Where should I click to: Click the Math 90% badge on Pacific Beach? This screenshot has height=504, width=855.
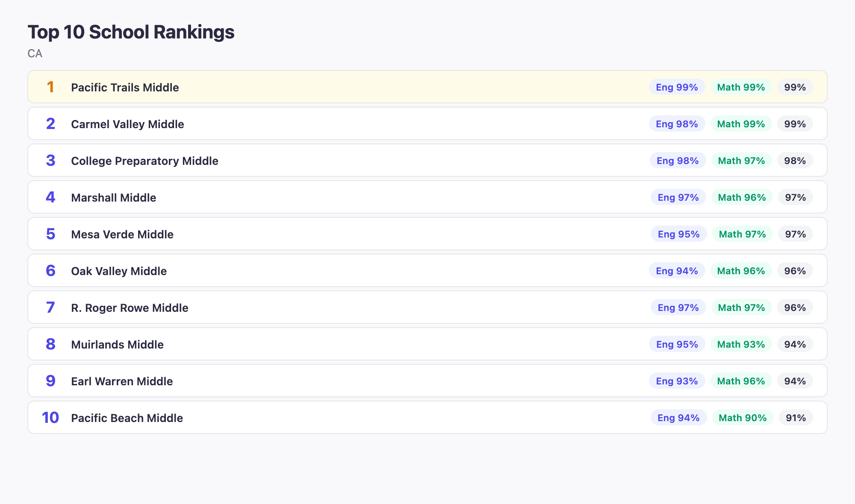coord(743,418)
